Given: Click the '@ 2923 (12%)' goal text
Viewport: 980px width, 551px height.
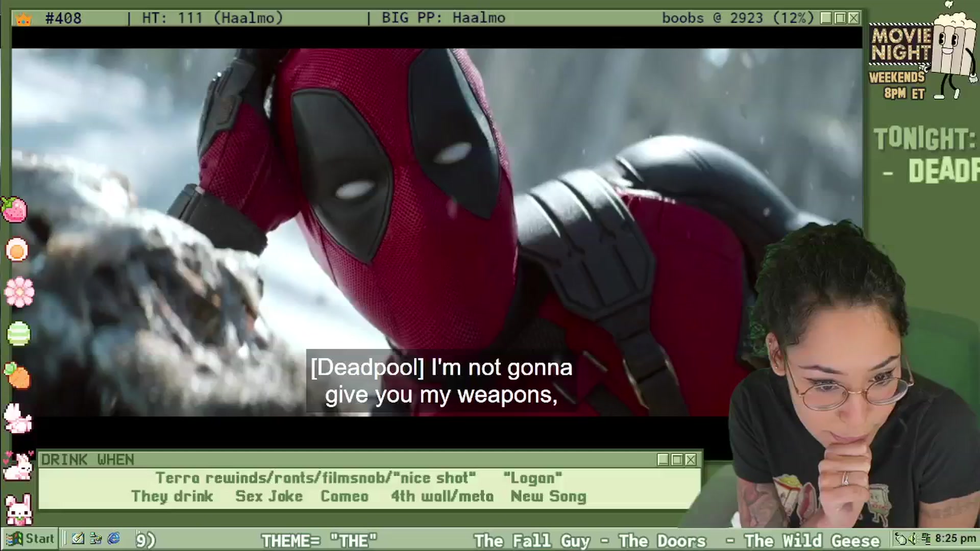Looking at the screenshot, I should click(x=764, y=18).
